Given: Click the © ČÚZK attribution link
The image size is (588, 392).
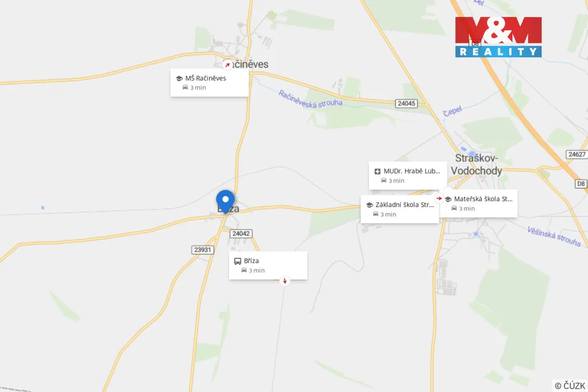Looking at the screenshot, I should [x=570, y=386].
